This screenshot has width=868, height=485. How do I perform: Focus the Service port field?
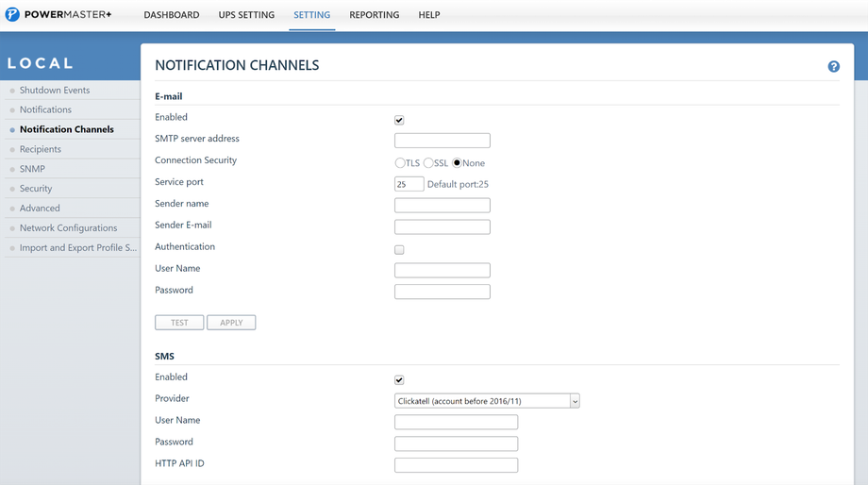click(x=409, y=184)
